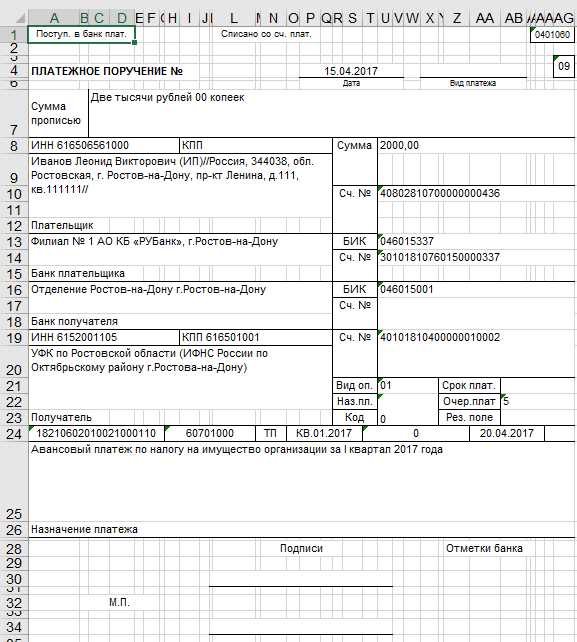Click the 'Рез. поле' label cell
Viewport: 577px width, 642px height.
[x=469, y=417]
